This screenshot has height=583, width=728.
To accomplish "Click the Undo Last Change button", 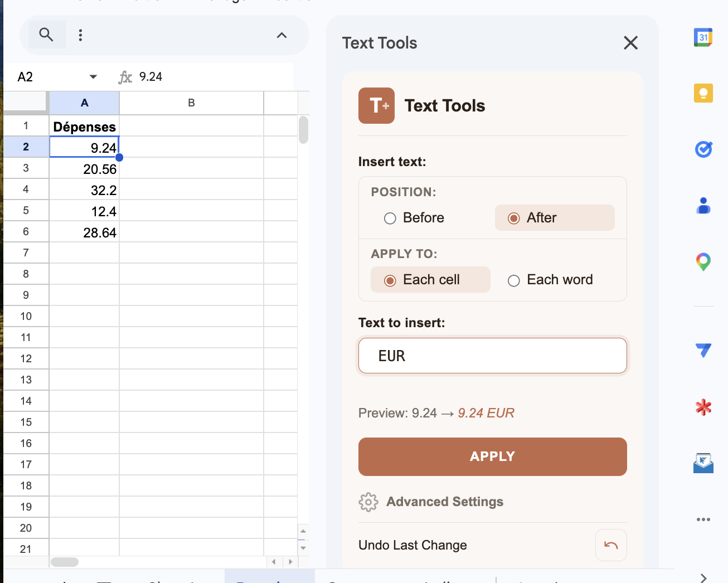I will (610, 545).
